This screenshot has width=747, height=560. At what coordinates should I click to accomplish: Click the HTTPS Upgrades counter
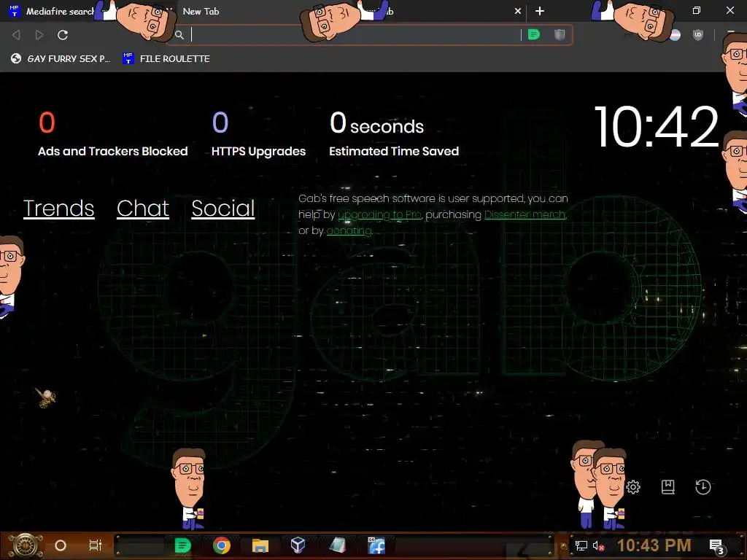259,134
